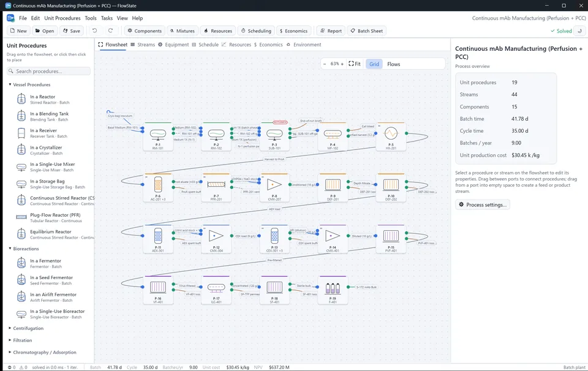Select the In a Single-Use Bioreactor icon
Screen dimensions: 588x371
point(21,313)
